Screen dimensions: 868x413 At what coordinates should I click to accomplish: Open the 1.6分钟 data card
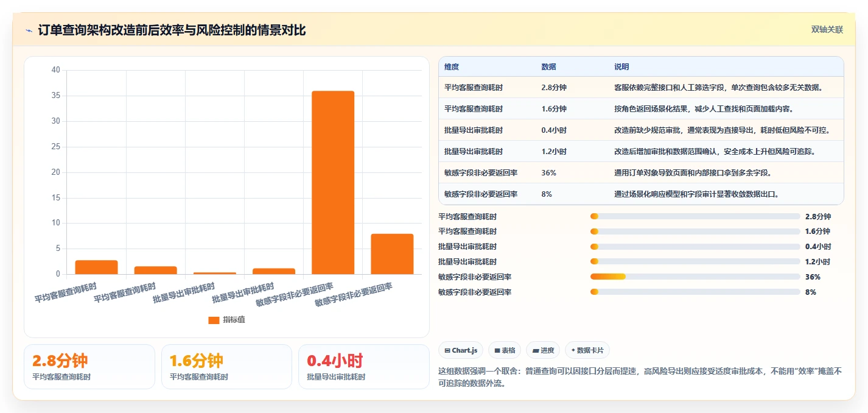click(x=226, y=367)
